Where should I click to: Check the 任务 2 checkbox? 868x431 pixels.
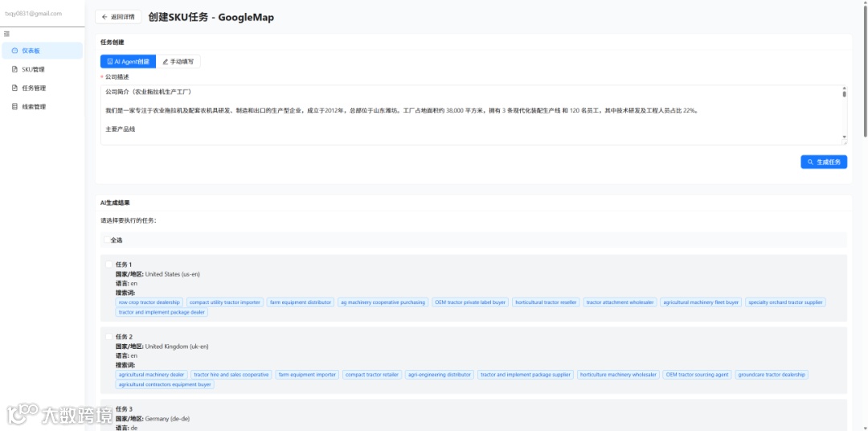click(x=109, y=337)
